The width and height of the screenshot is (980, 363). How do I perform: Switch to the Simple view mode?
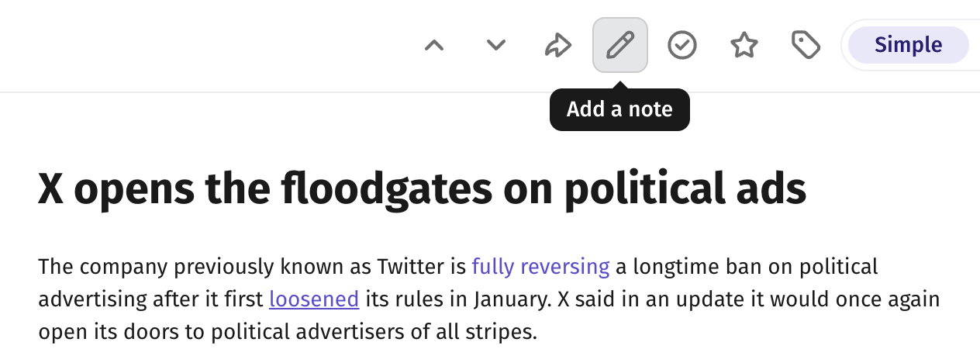[909, 45]
